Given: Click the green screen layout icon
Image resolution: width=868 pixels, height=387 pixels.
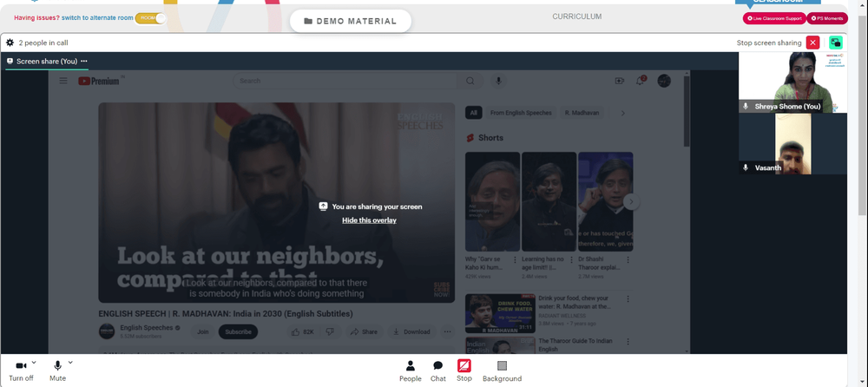Looking at the screenshot, I should 836,43.
